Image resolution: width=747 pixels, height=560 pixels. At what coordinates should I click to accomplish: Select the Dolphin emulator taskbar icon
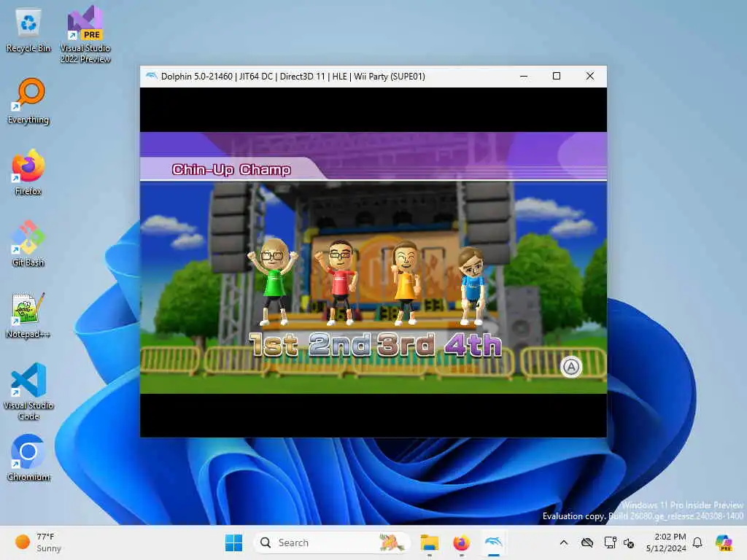coord(494,542)
